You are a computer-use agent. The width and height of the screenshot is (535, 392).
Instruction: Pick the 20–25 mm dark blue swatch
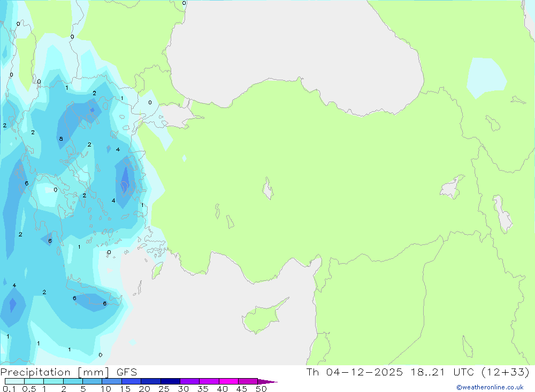pos(150,381)
